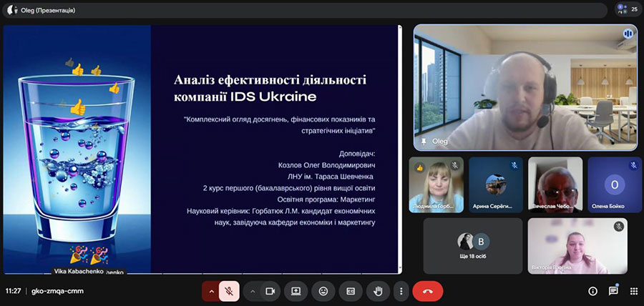The width and height of the screenshot is (644, 306).
Task: Click the water glass slide image
Action: coord(77,149)
